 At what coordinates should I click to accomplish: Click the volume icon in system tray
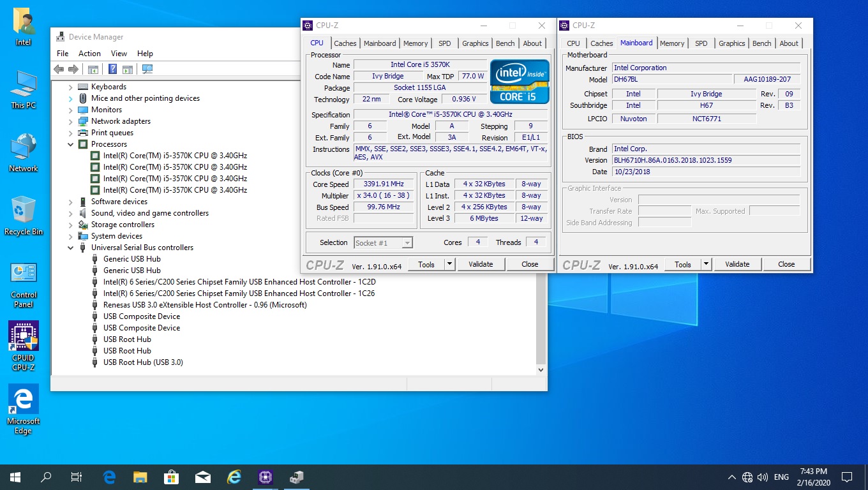click(763, 477)
